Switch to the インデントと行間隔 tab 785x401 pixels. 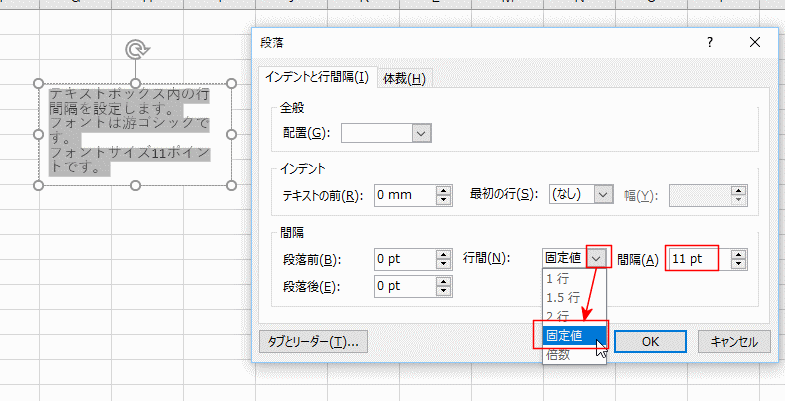coord(317,77)
